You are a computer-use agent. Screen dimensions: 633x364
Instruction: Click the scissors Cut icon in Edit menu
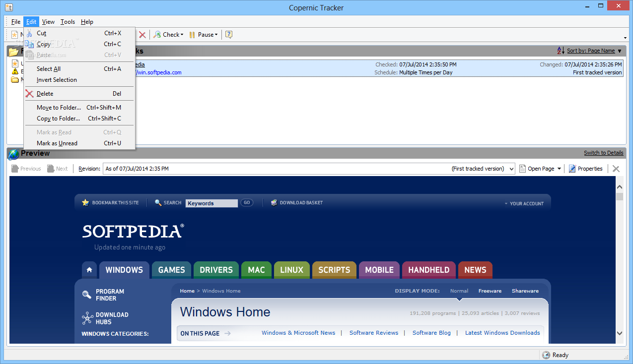tap(30, 33)
